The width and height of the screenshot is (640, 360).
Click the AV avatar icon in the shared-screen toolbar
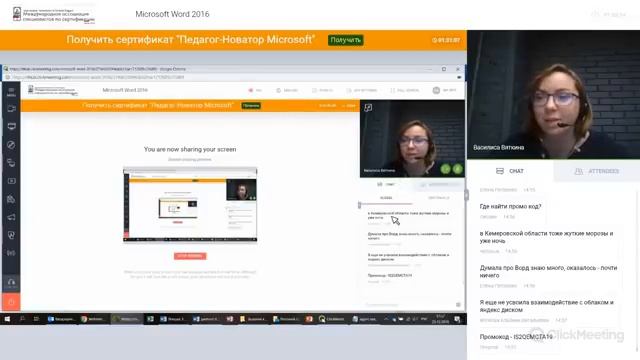pos(436,90)
